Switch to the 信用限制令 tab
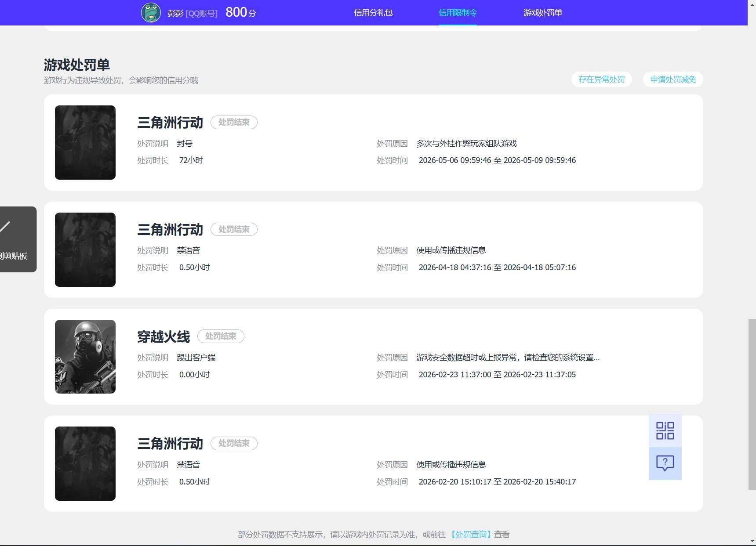The height and width of the screenshot is (546, 756). [x=458, y=13]
